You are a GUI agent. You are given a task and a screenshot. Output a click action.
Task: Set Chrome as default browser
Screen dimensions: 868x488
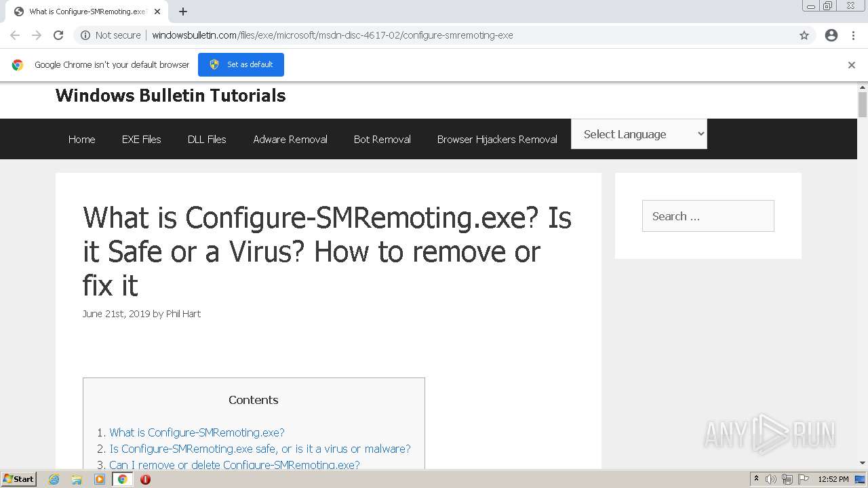[x=241, y=64]
